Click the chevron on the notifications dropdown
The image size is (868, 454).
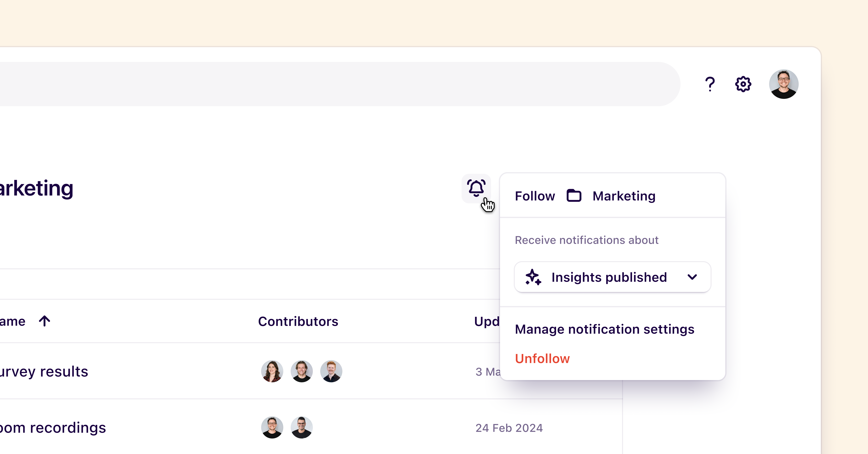(x=692, y=277)
